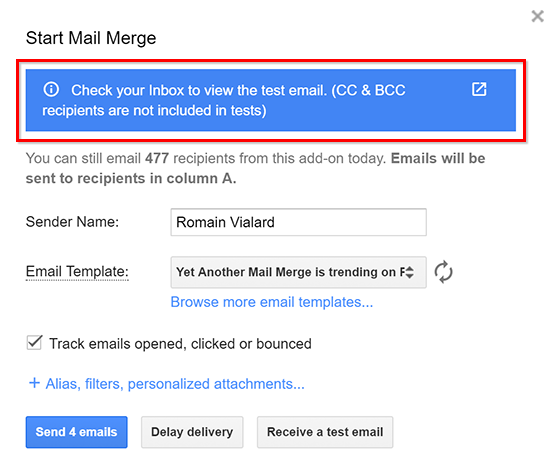Click the Start Mail Merge title
Screen dimensions: 550x469
[91, 38]
